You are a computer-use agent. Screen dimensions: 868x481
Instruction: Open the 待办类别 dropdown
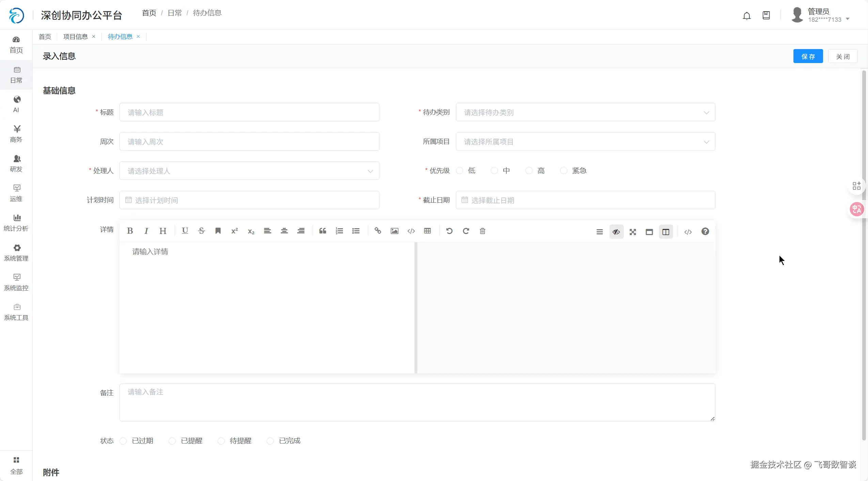pyautogui.click(x=585, y=112)
